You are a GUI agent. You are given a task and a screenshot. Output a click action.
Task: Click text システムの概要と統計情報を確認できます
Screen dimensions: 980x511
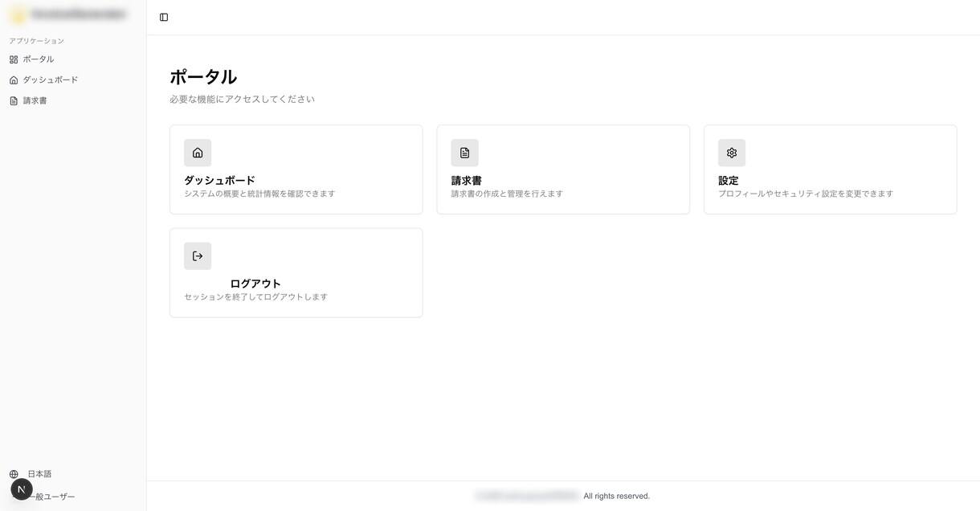click(x=259, y=194)
